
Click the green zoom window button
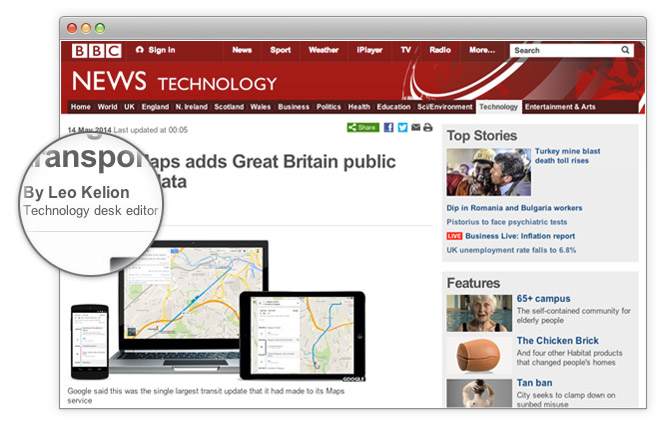point(100,28)
